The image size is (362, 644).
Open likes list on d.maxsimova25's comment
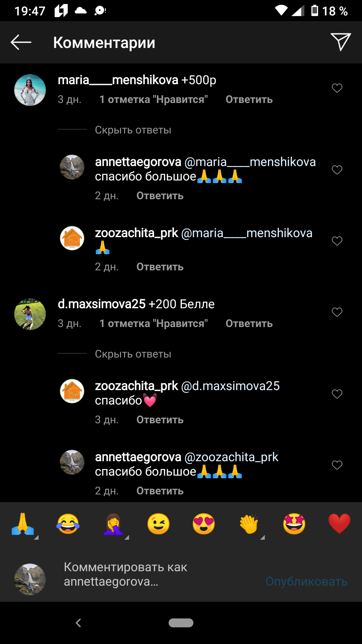pyautogui.click(x=154, y=323)
